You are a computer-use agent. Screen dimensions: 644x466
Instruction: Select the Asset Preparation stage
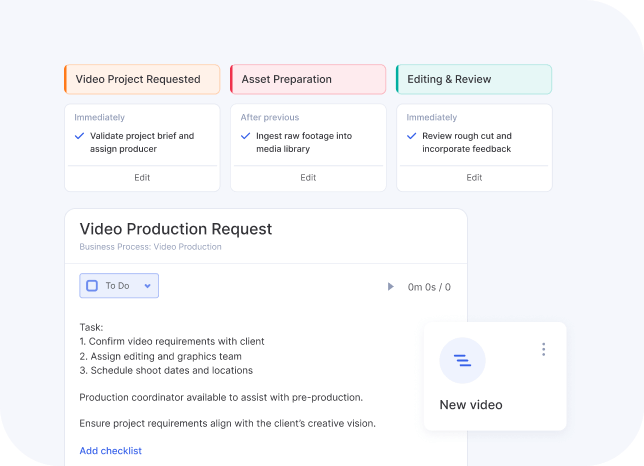point(308,79)
